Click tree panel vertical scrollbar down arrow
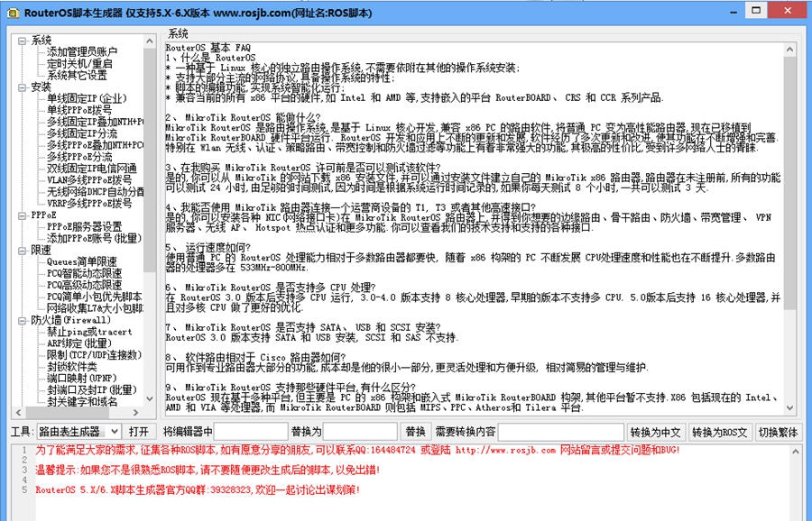This screenshot has height=521, width=812. (x=150, y=399)
